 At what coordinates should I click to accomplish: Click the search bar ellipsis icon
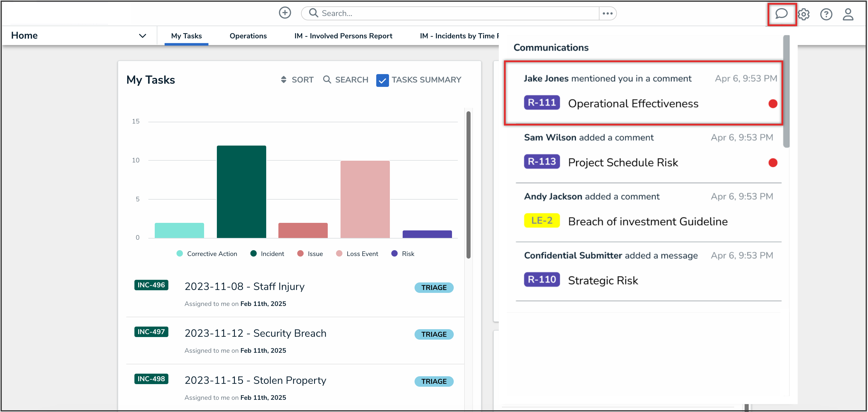click(x=607, y=13)
